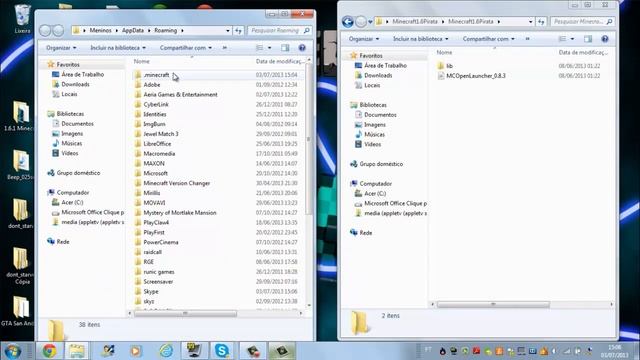Image resolution: width=640 pixels, height=360 pixels.
Task: Open Acer (C:) in Roaming window sidebar
Action: point(72,202)
